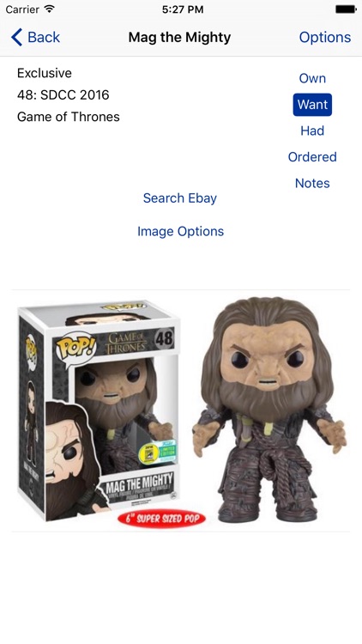Screen dimensions: 362x644
Task: Go Back to the previous list
Action: (x=36, y=38)
